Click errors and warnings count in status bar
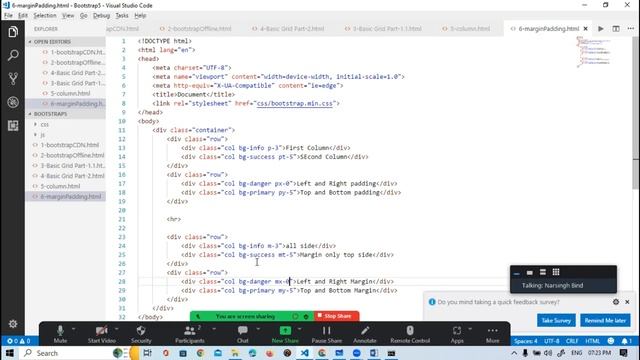This screenshot has width=640, height=360. click(x=19, y=341)
